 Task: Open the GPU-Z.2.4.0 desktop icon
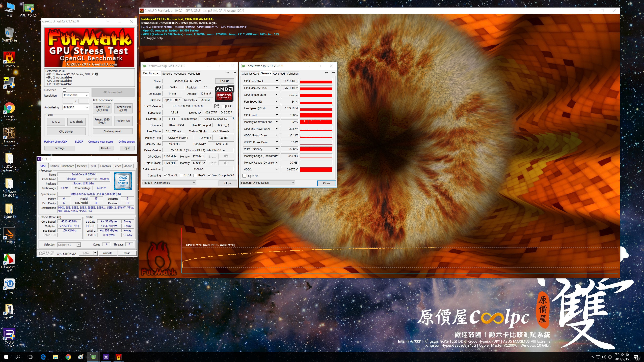tap(28, 10)
